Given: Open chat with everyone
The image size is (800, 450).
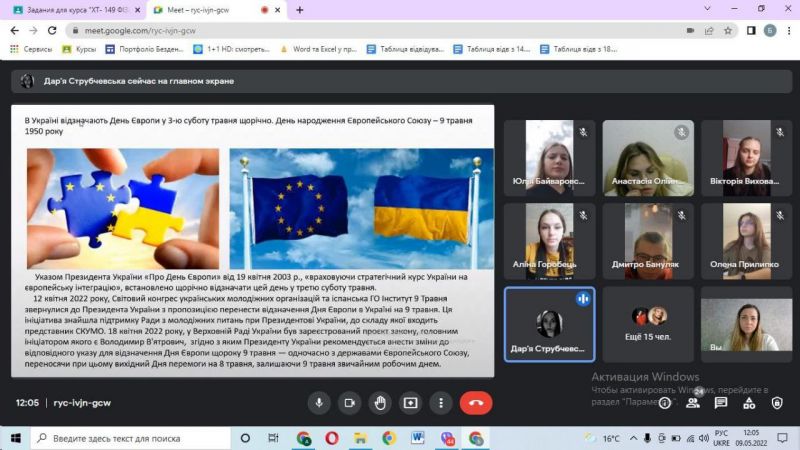Looking at the screenshot, I should point(721,404).
